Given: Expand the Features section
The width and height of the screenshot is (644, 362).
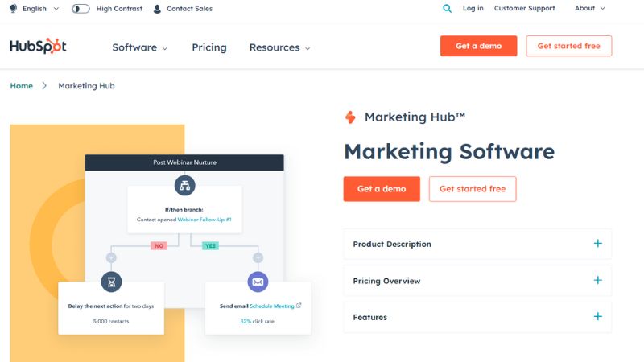Looking at the screenshot, I should [x=477, y=317].
